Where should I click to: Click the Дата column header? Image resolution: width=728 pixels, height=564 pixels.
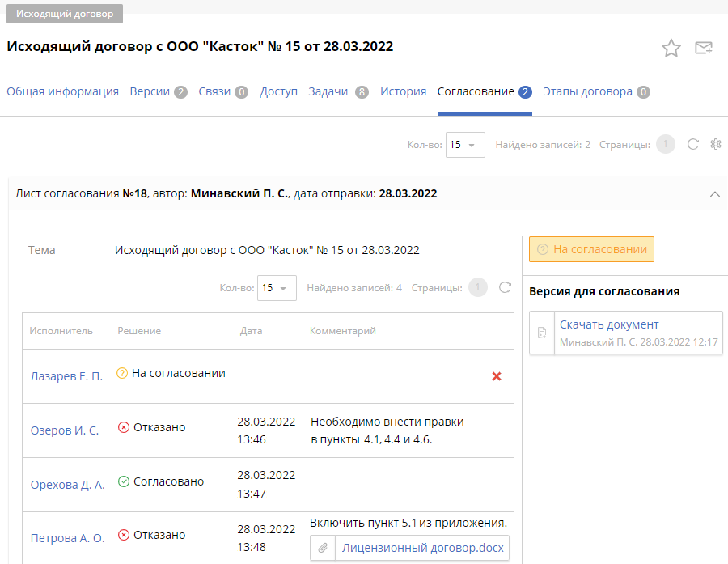[x=251, y=331]
